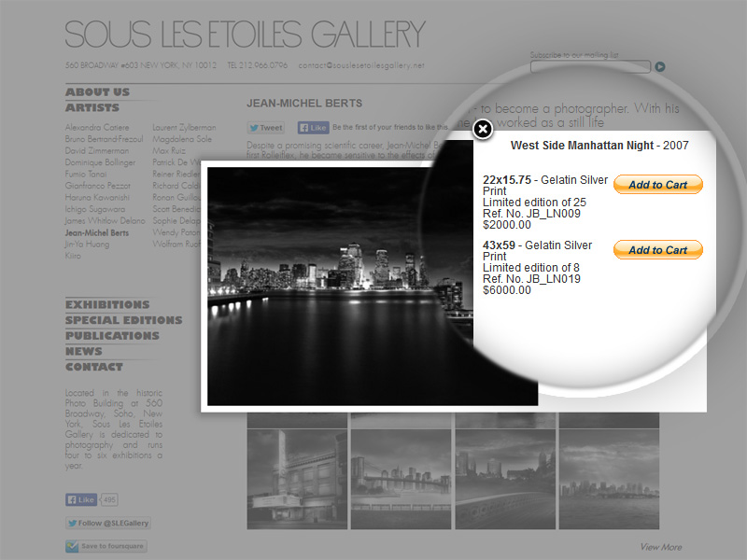747x560 pixels.
Task: Click the Sous Les Etoiles Gallery logo
Action: 245,34
